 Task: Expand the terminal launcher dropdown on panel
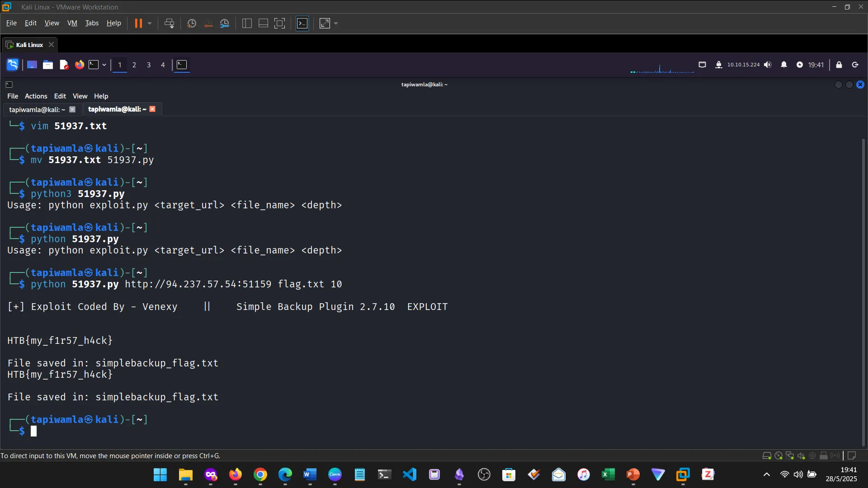104,65
